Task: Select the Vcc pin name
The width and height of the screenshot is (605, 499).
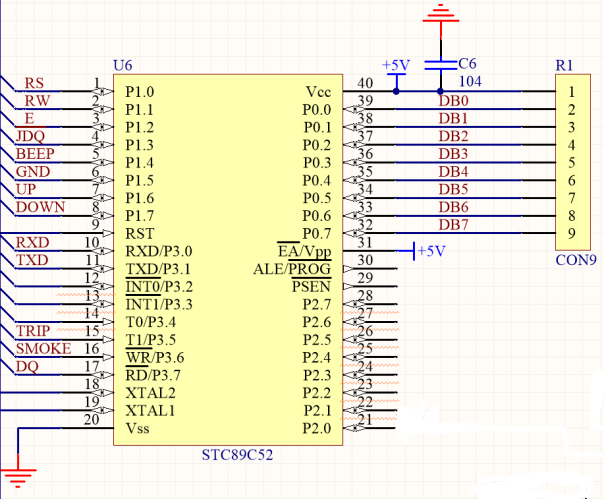Action: 318,92
